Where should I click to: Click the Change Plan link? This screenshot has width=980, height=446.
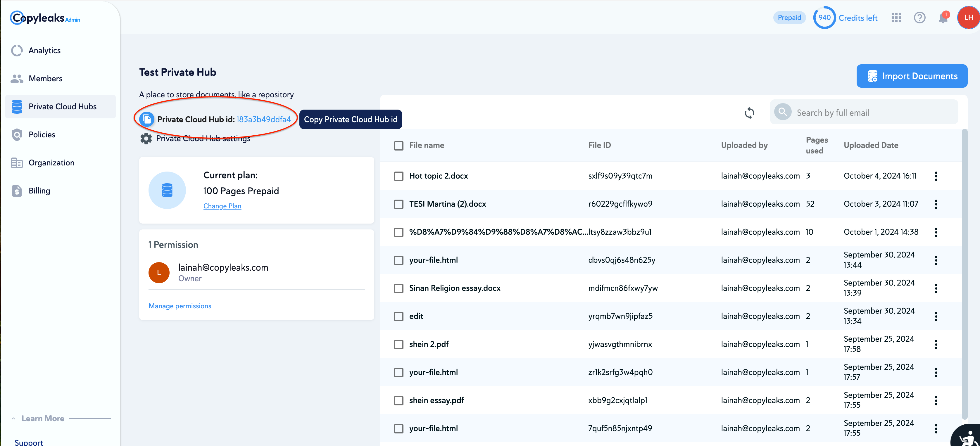[222, 206]
